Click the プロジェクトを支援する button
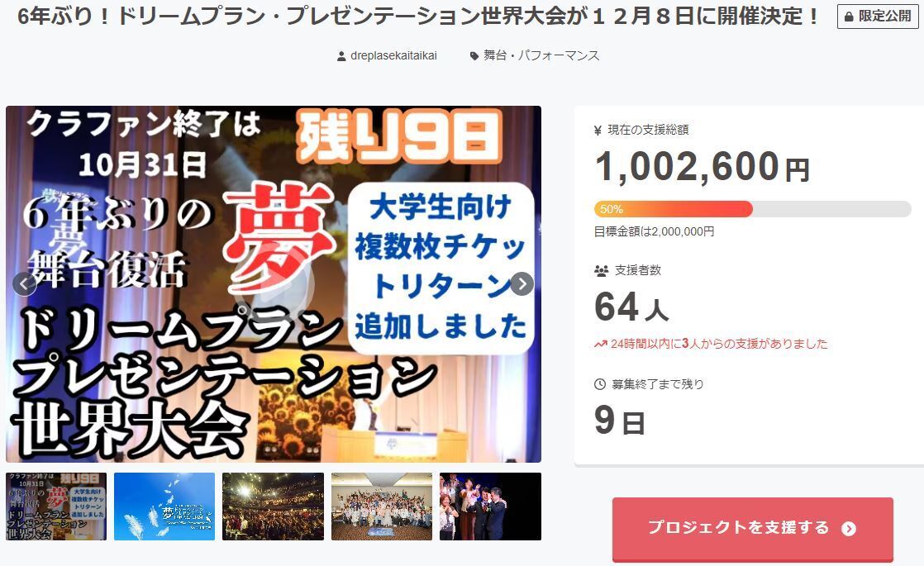Image resolution: width=924 pixels, height=566 pixels. point(753,529)
